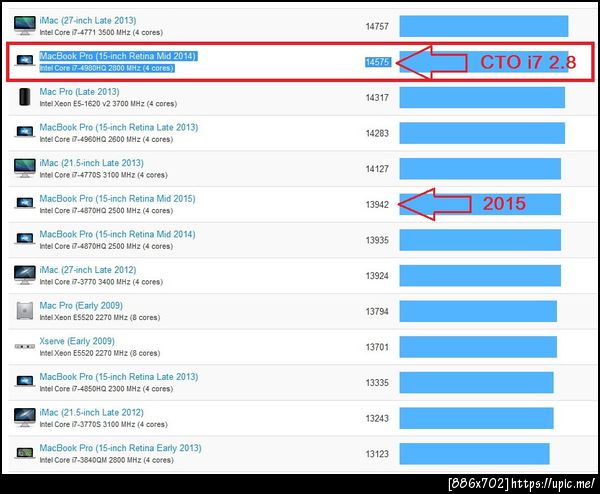Click the score bar for 13123

click(x=474, y=454)
